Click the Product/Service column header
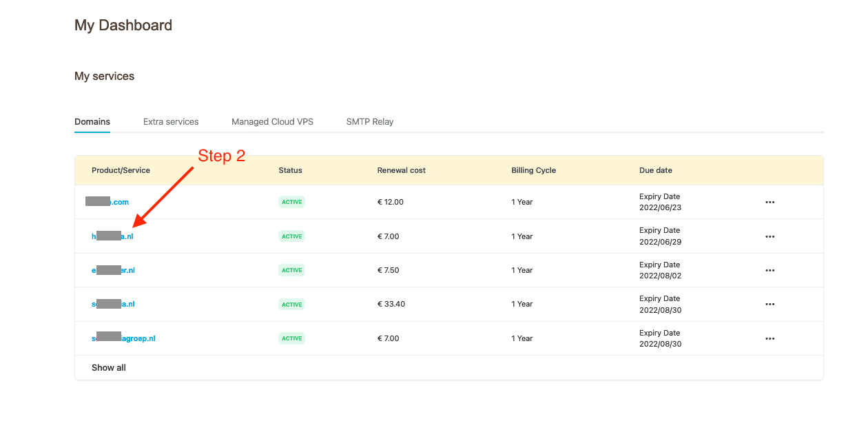The width and height of the screenshot is (868, 421). (x=121, y=170)
